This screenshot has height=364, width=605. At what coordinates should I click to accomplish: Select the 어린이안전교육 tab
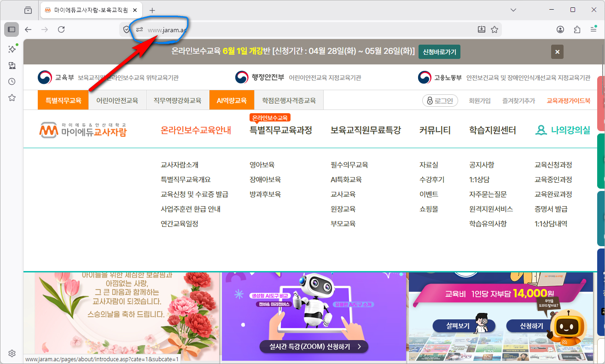coord(117,100)
